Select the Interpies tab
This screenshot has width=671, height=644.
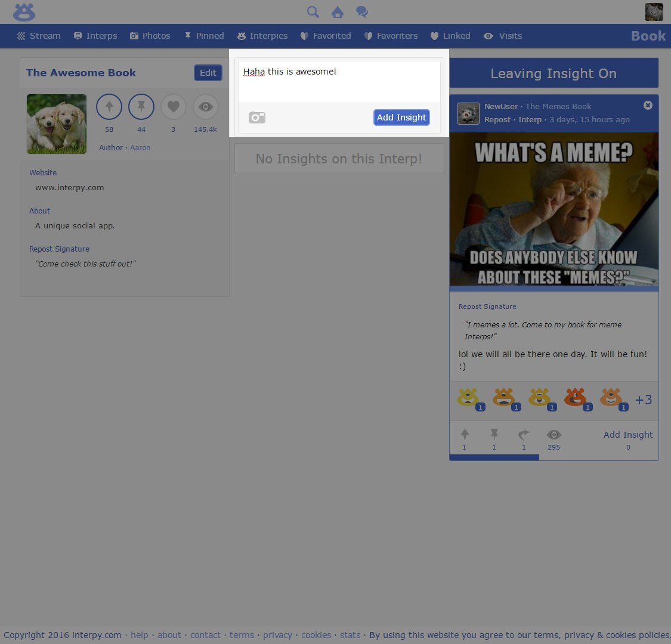click(x=262, y=36)
